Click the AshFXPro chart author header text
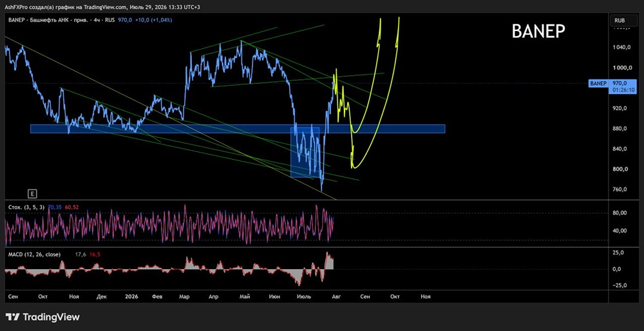 pos(102,7)
